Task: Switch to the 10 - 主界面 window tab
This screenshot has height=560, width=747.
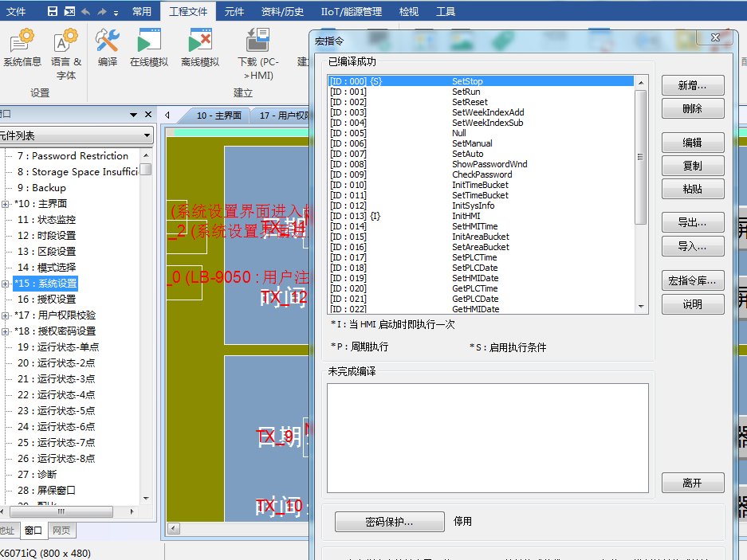Action: 218,116
